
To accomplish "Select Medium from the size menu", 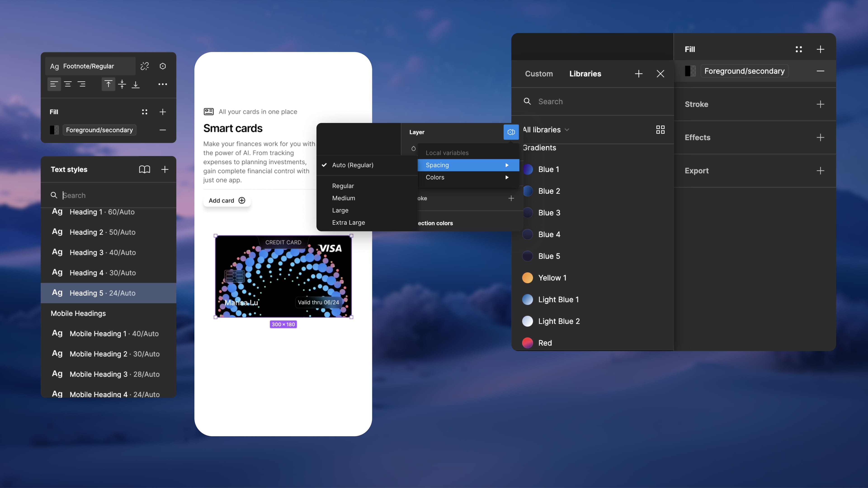I will (x=343, y=198).
